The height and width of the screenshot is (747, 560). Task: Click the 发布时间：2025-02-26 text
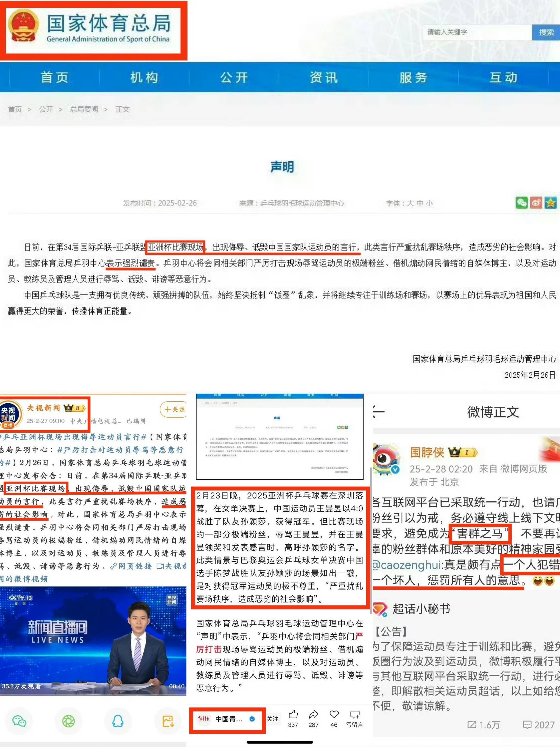pos(160,203)
